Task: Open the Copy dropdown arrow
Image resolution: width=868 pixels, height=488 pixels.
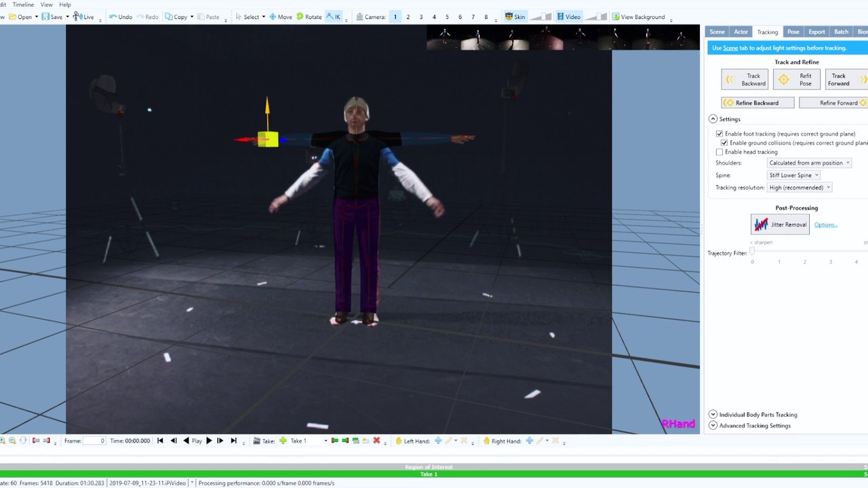Action: coord(192,17)
